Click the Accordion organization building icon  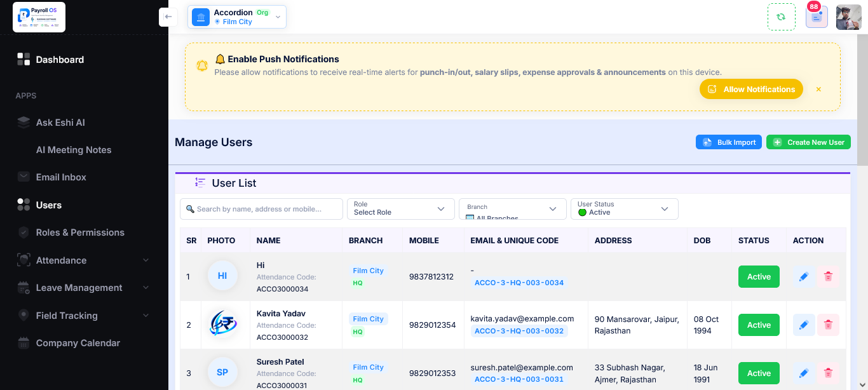click(x=201, y=17)
